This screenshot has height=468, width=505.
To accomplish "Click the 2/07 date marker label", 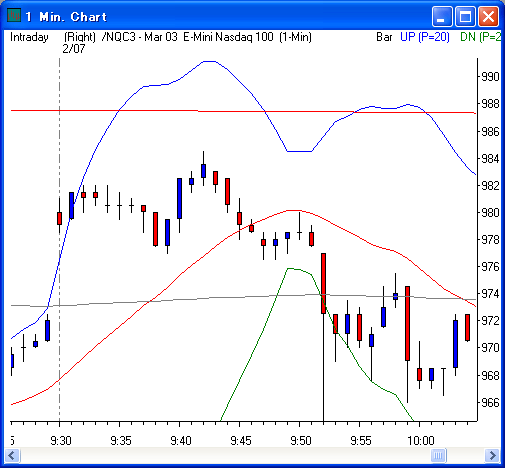I will 74,49.
